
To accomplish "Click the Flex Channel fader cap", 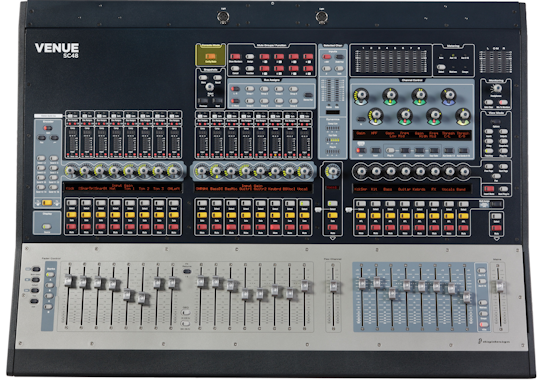I will coord(333,286).
